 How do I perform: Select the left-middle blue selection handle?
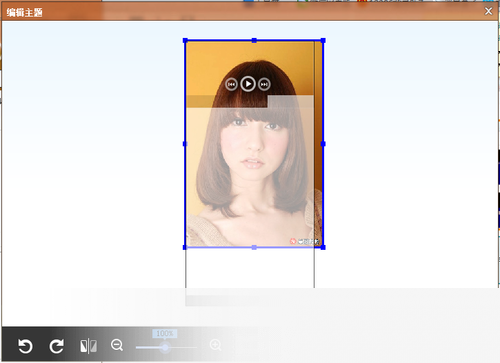pyautogui.click(x=185, y=144)
